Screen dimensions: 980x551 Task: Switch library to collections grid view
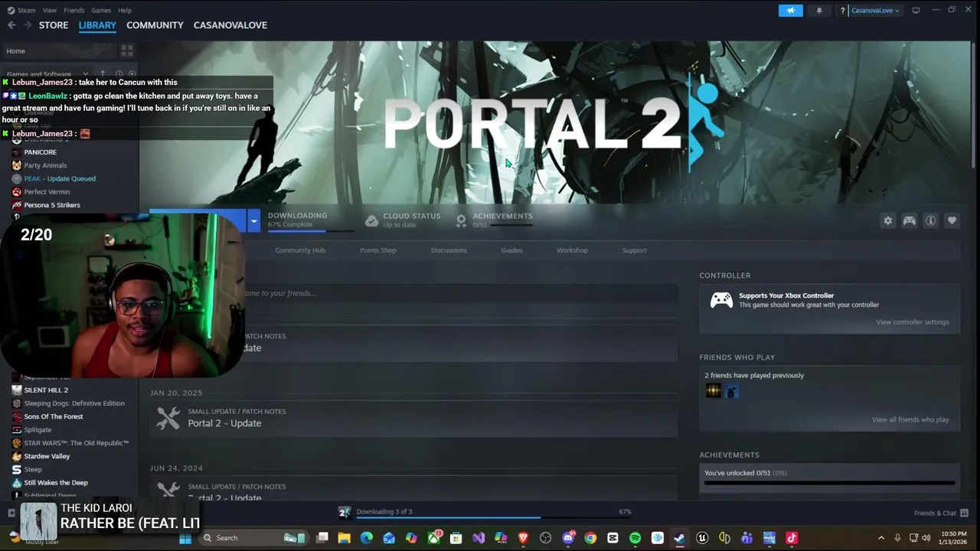127,51
